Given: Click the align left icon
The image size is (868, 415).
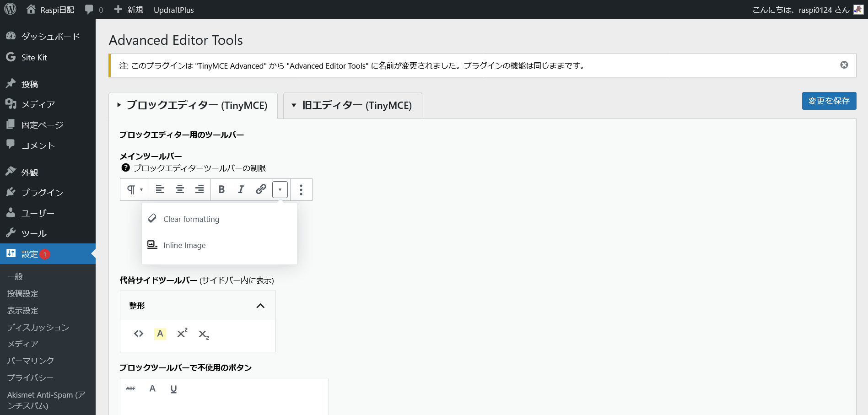Looking at the screenshot, I should point(160,189).
